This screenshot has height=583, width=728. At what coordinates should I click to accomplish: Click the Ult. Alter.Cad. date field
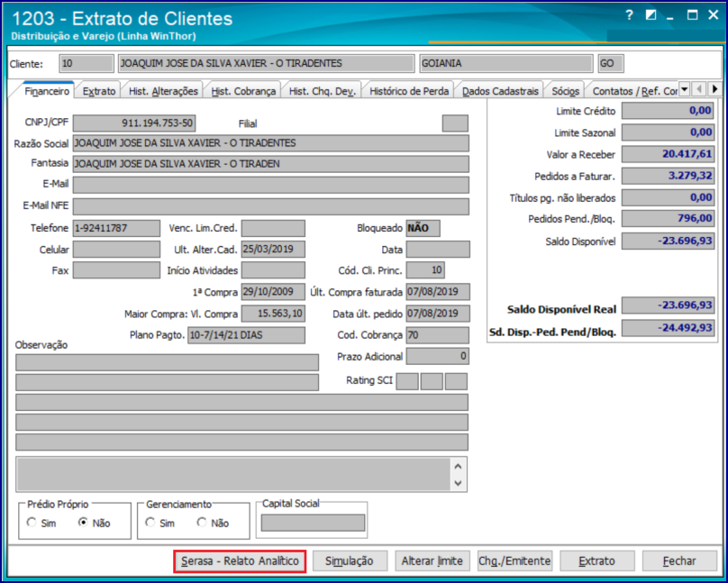point(273,250)
